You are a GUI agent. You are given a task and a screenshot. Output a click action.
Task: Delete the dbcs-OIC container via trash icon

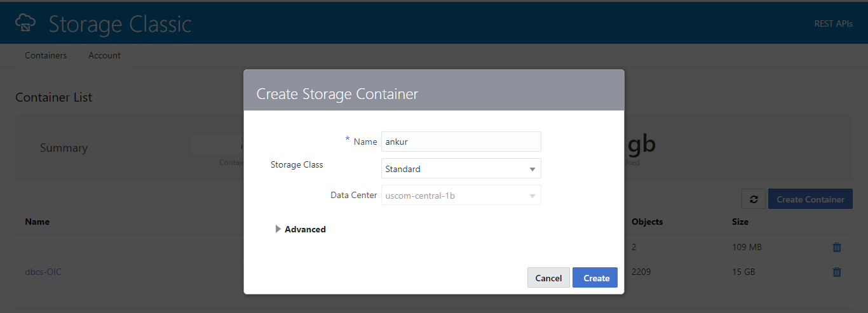[837, 272]
